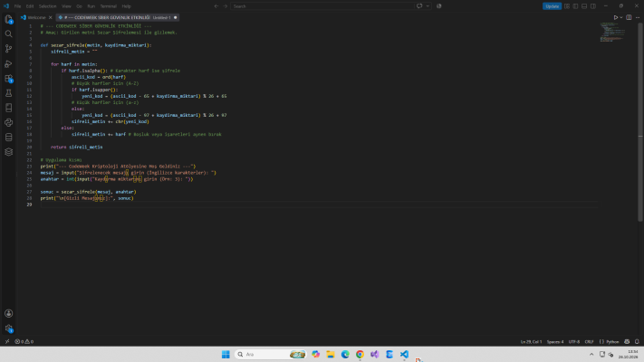The image size is (644, 362).
Task: Open the Terminal menu
Action: coord(109,6)
